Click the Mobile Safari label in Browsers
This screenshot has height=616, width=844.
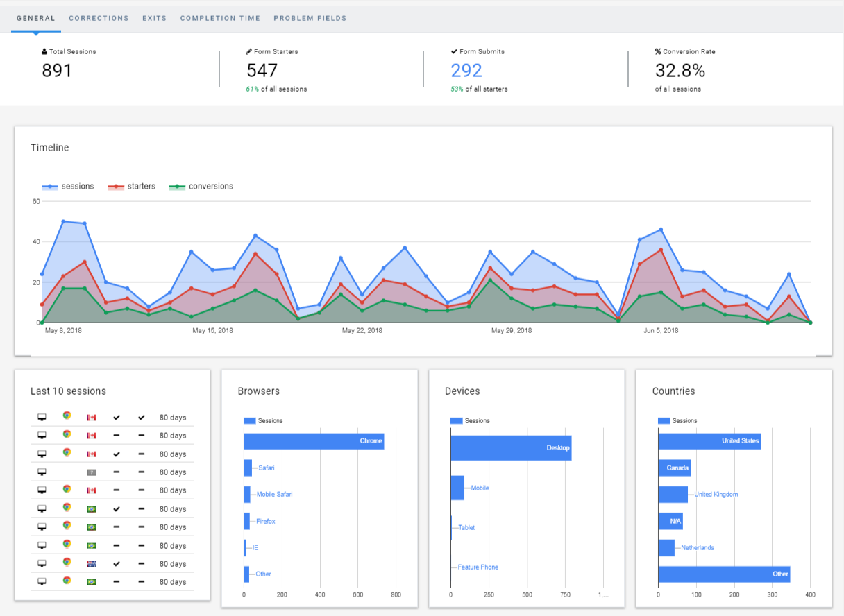coord(274,495)
